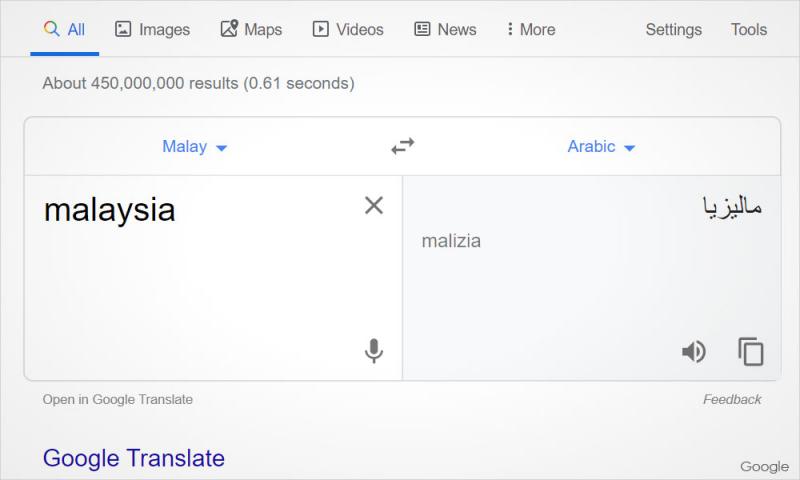The width and height of the screenshot is (800, 480).
Task: Select the All results tab
Action: click(64, 29)
